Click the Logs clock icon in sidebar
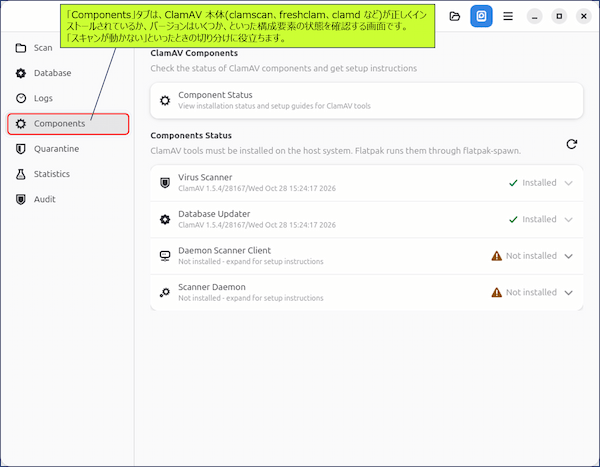This screenshot has height=467, width=600. pos(21,98)
